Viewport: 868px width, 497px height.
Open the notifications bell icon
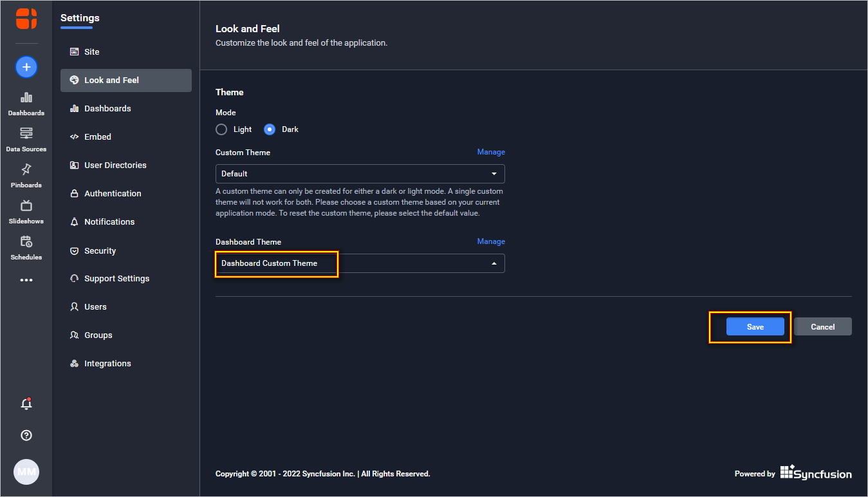(26, 404)
